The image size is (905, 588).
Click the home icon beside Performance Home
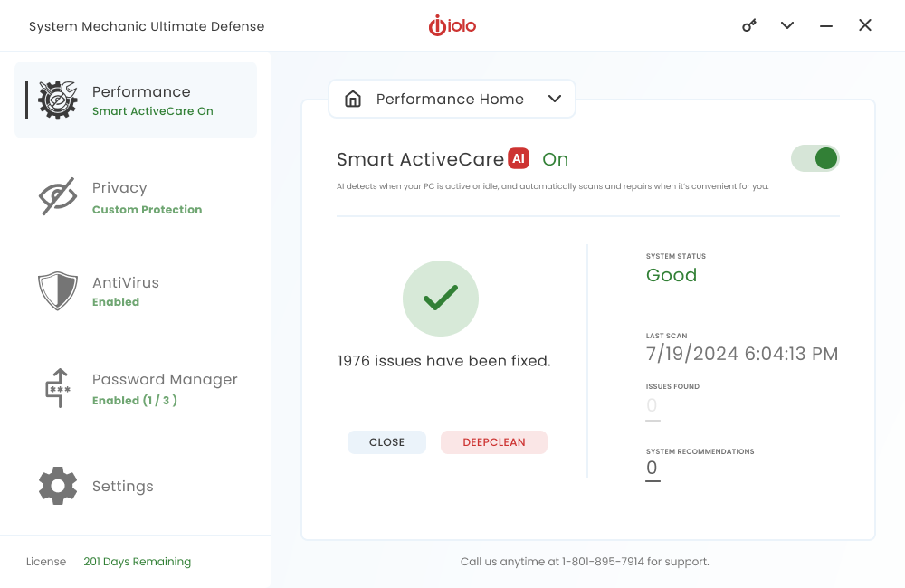(353, 100)
